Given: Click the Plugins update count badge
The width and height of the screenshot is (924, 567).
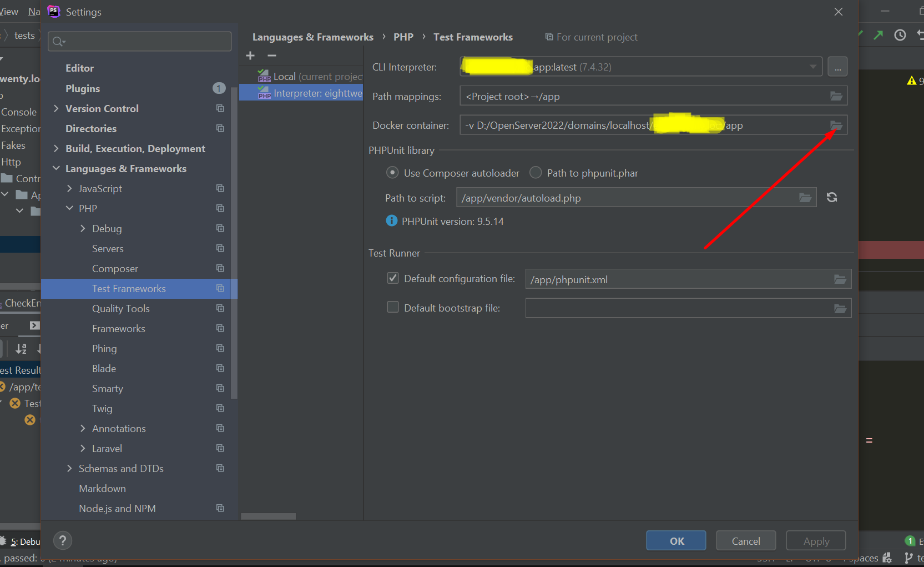Looking at the screenshot, I should (219, 88).
